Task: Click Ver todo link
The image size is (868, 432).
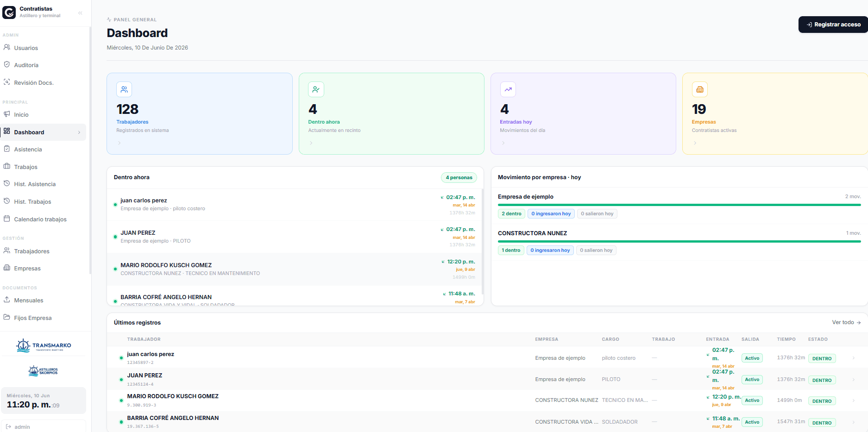Action: pos(846,322)
